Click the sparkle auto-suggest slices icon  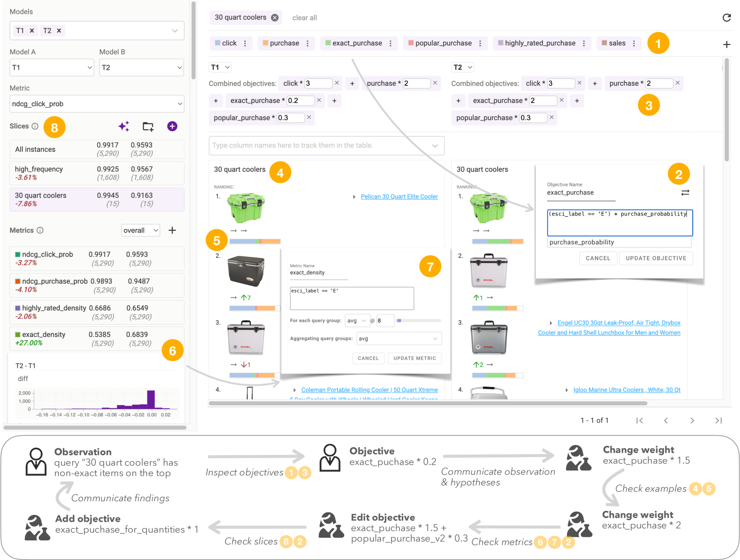tap(124, 126)
